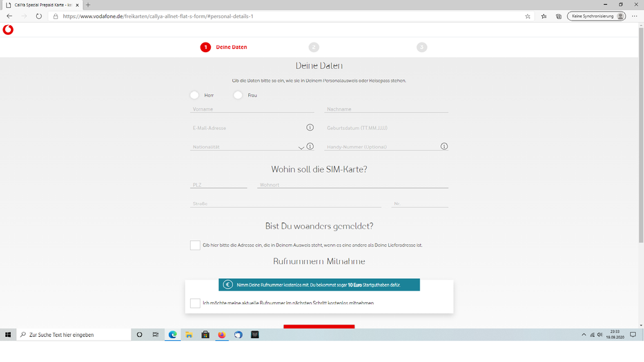Open browser collections icon
Screen dimensions: 644x362
coord(558,16)
